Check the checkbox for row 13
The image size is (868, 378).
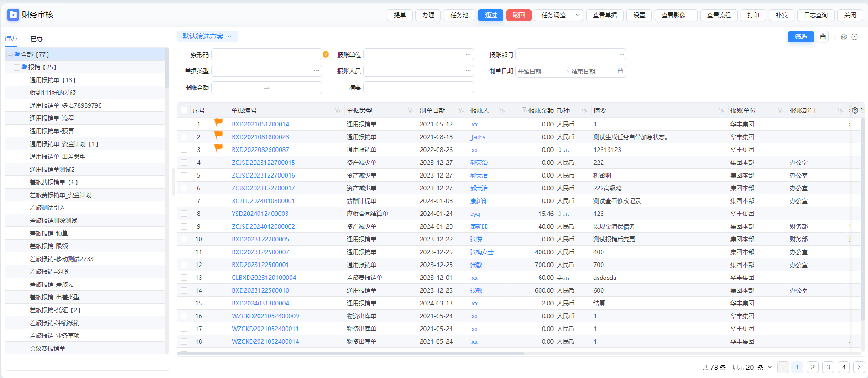(184, 278)
